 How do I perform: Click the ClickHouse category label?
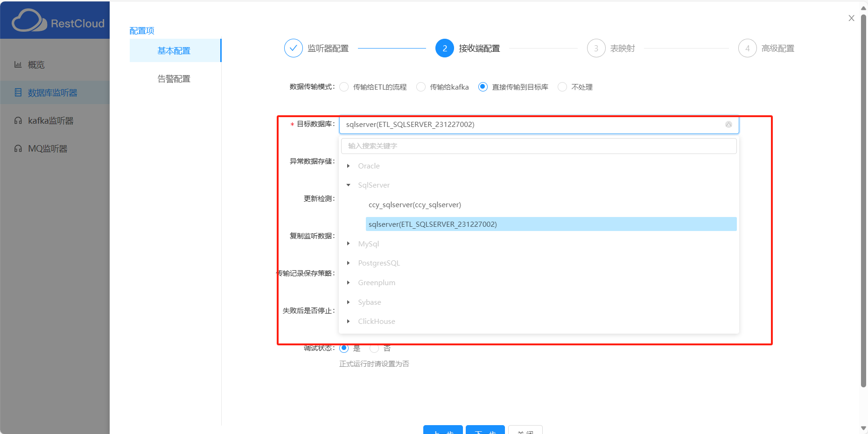(x=377, y=322)
